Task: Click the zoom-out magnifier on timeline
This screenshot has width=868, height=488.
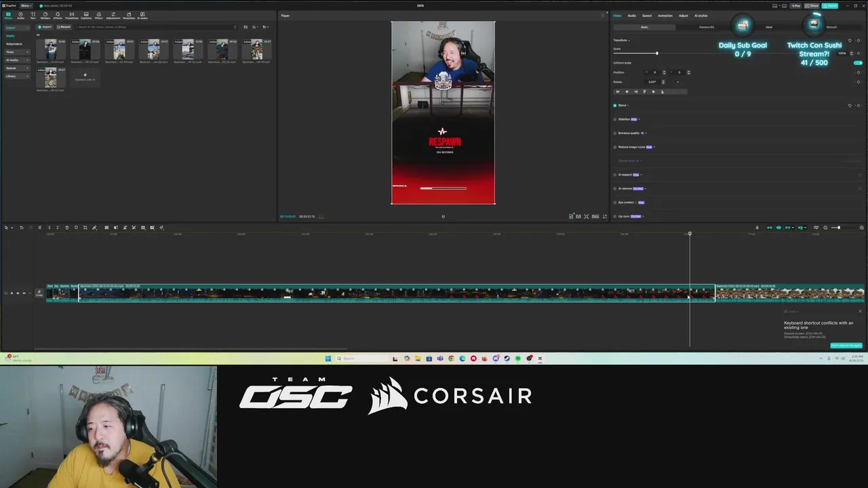Action: click(825, 228)
